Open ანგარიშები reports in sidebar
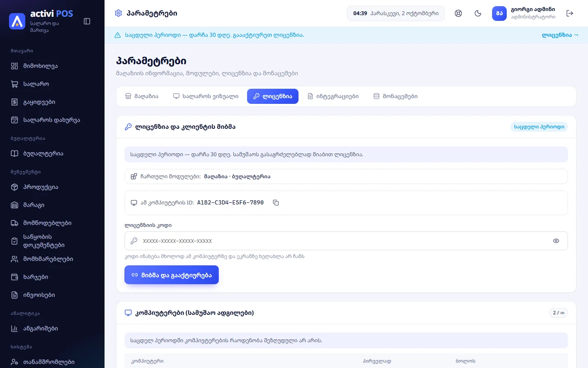 coord(52,328)
